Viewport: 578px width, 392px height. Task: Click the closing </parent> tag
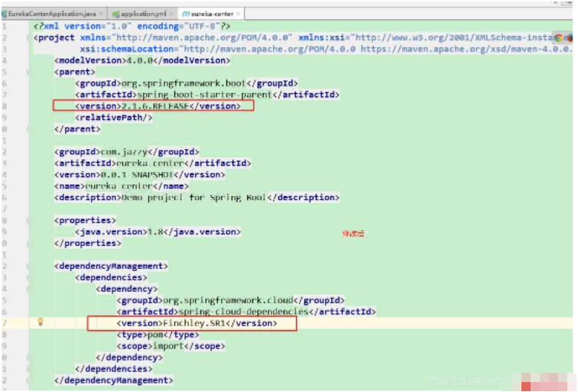point(77,129)
